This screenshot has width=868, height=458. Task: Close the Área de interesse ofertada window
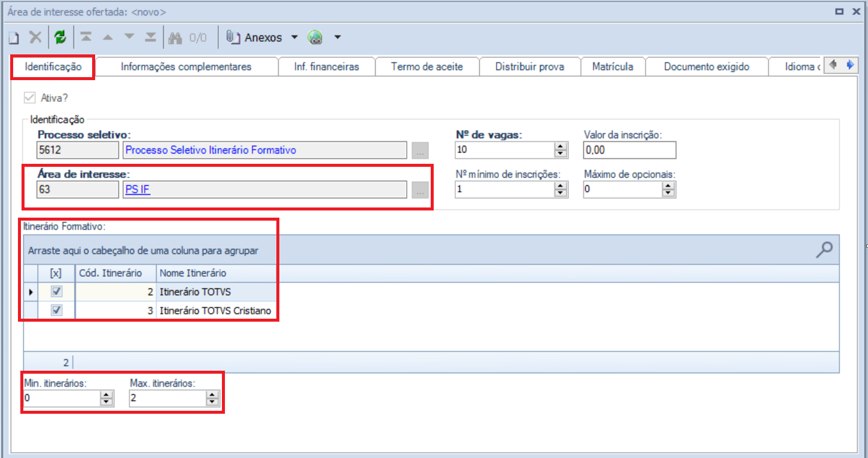856,11
